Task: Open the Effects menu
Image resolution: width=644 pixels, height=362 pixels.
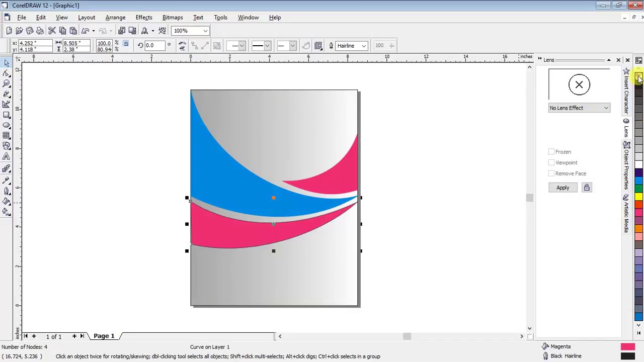Action: tap(144, 17)
